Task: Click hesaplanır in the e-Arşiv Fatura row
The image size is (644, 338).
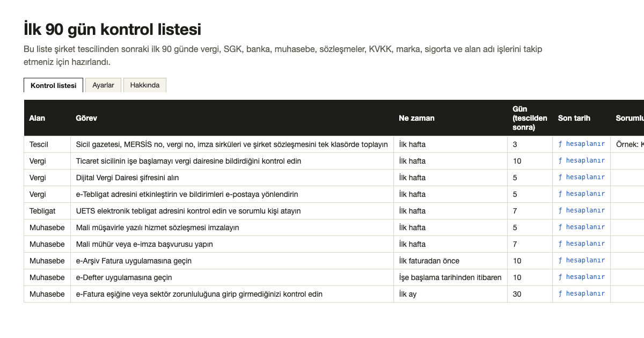Action: point(582,260)
